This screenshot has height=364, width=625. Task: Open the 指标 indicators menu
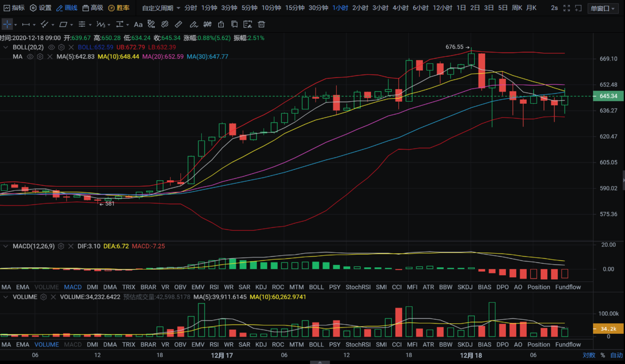click(x=14, y=8)
